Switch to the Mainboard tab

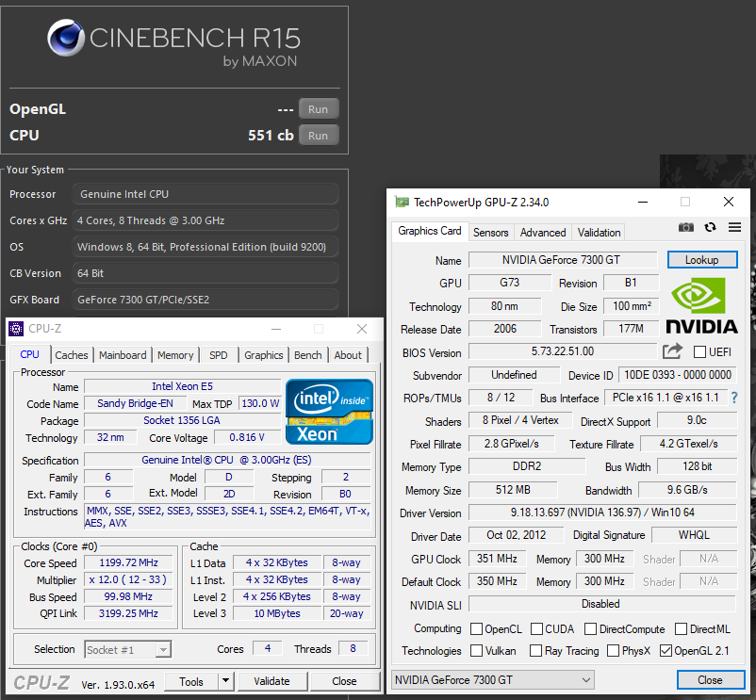click(123, 355)
